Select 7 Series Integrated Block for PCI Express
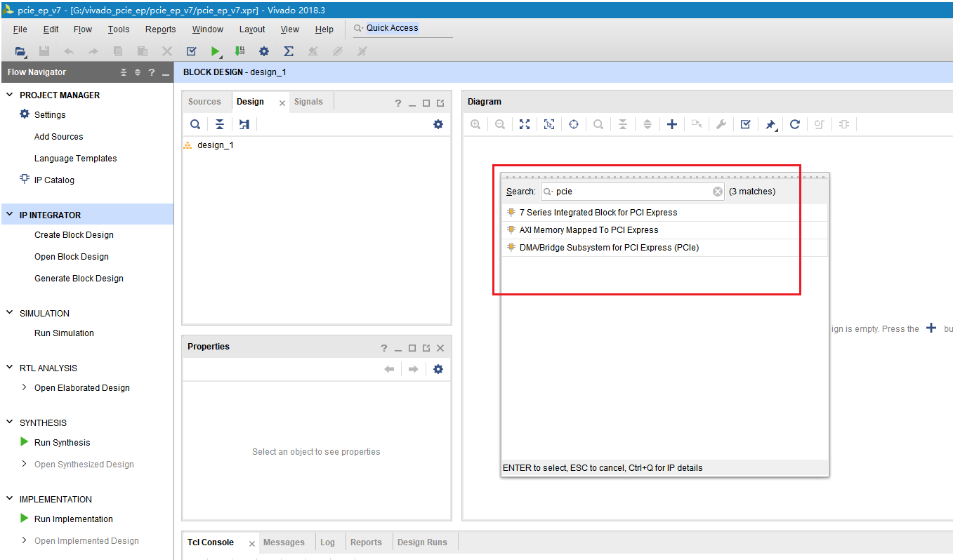The image size is (953, 560). coord(664,213)
